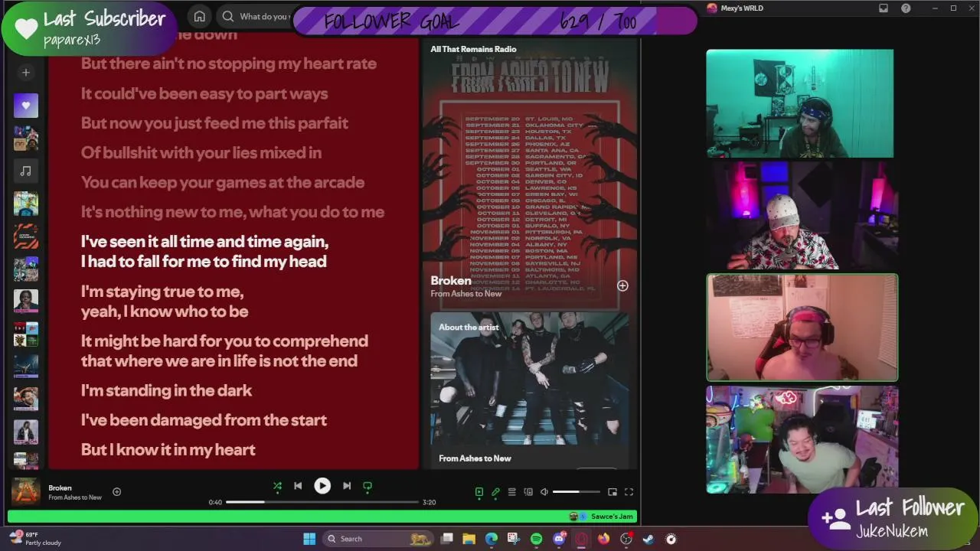
Task: Select bottom webcam with person in green shirt
Action: (x=802, y=440)
